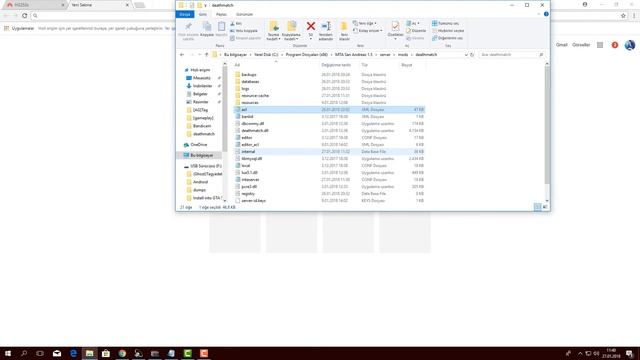Select the 'deathmatch.dll' file
The height and width of the screenshot is (360, 640).
[x=255, y=131]
